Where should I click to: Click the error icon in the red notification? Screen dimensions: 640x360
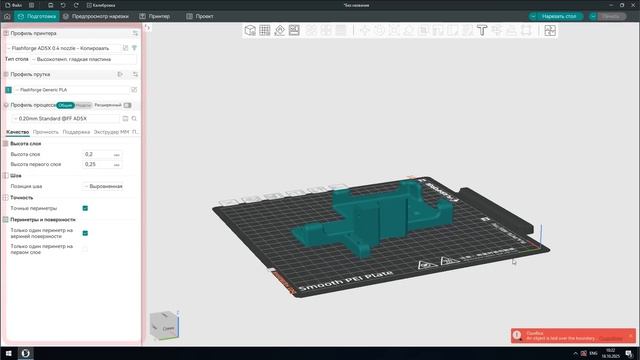pyautogui.click(x=517, y=335)
